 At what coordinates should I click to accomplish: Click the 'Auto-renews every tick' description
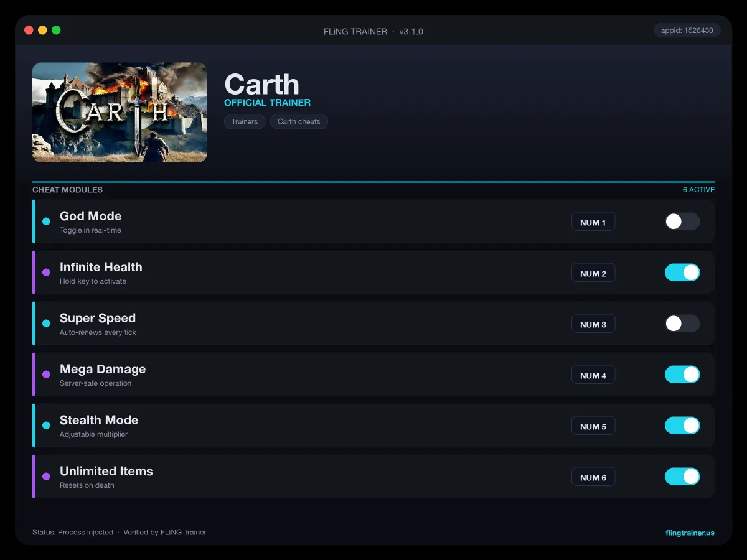pos(98,332)
